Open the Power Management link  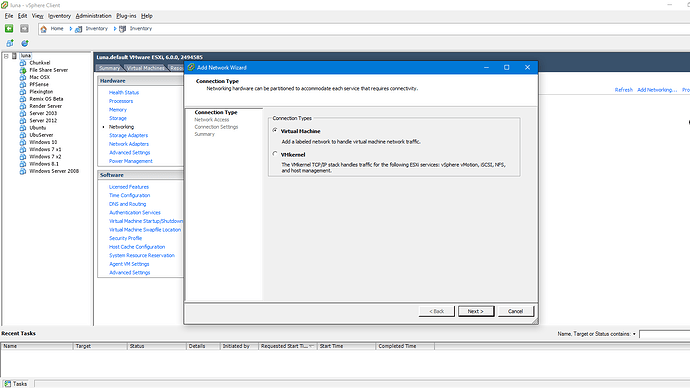[x=131, y=161]
